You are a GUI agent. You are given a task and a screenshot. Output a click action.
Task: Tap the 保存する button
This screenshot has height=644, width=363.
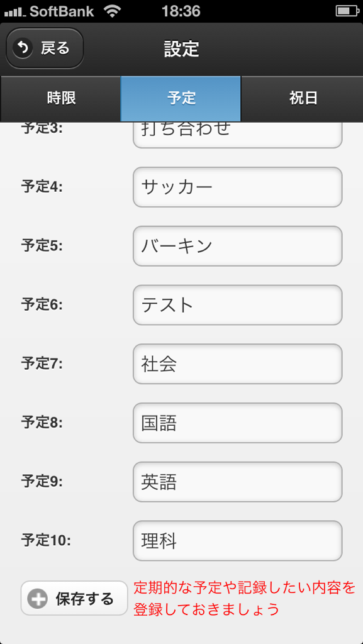(x=74, y=598)
